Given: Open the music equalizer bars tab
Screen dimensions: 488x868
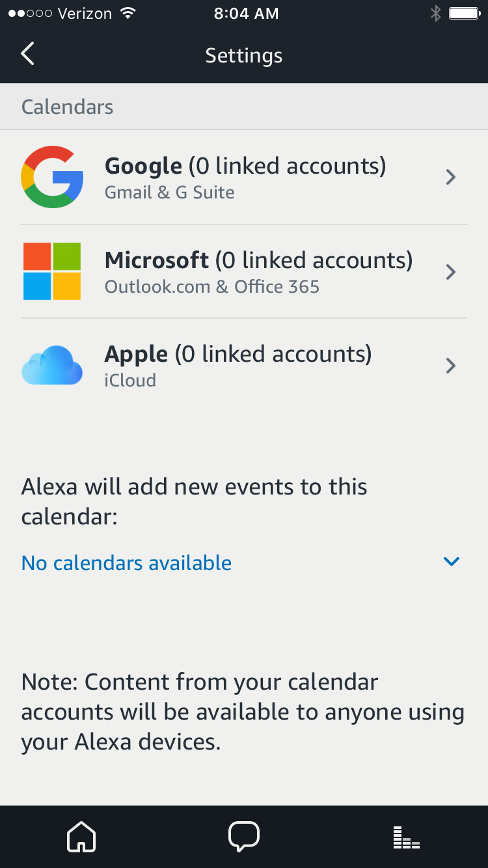Looking at the screenshot, I should (407, 837).
